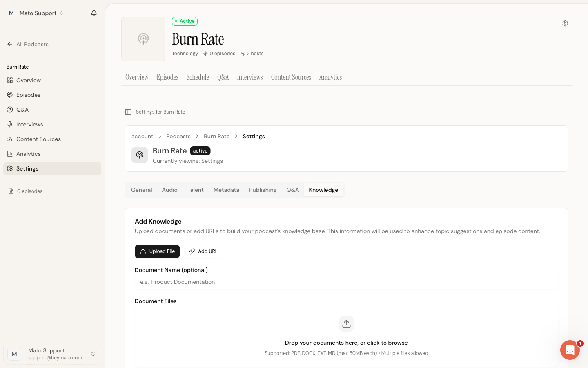Screen dimensions: 588x368
Task: Click the Analytics bar chart icon in sidebar
Action: (10, 154)
